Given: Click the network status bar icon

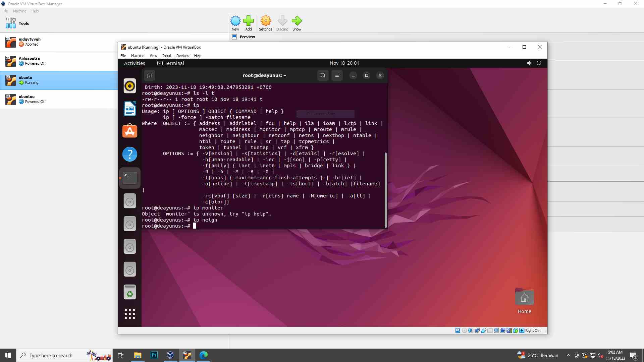Looking at the screenshot, I should coord(477,330).
